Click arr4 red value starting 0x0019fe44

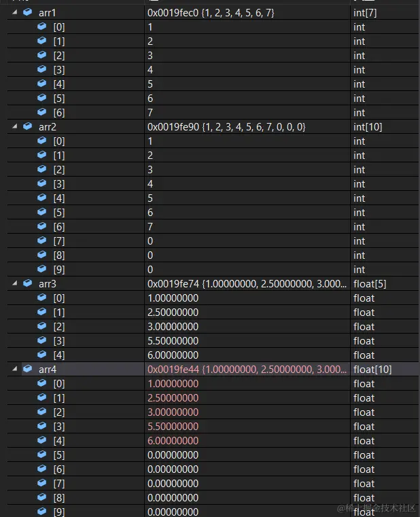click(247, 370)
